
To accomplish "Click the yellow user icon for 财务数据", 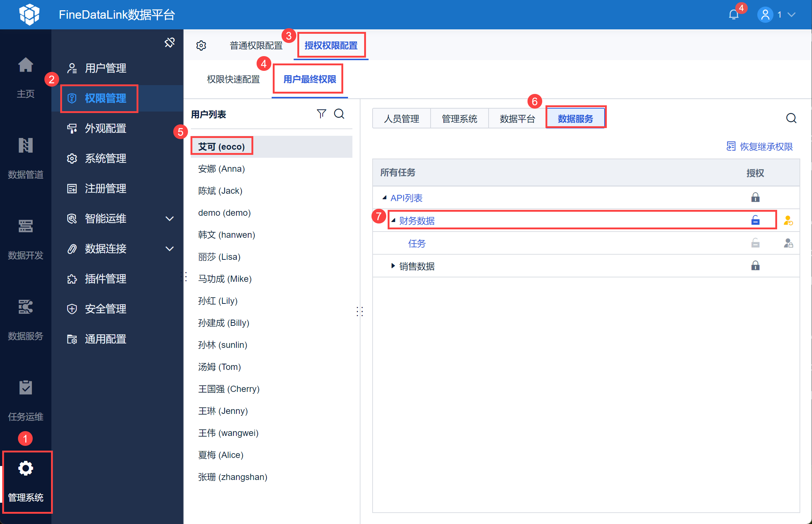I will [788, 221].
